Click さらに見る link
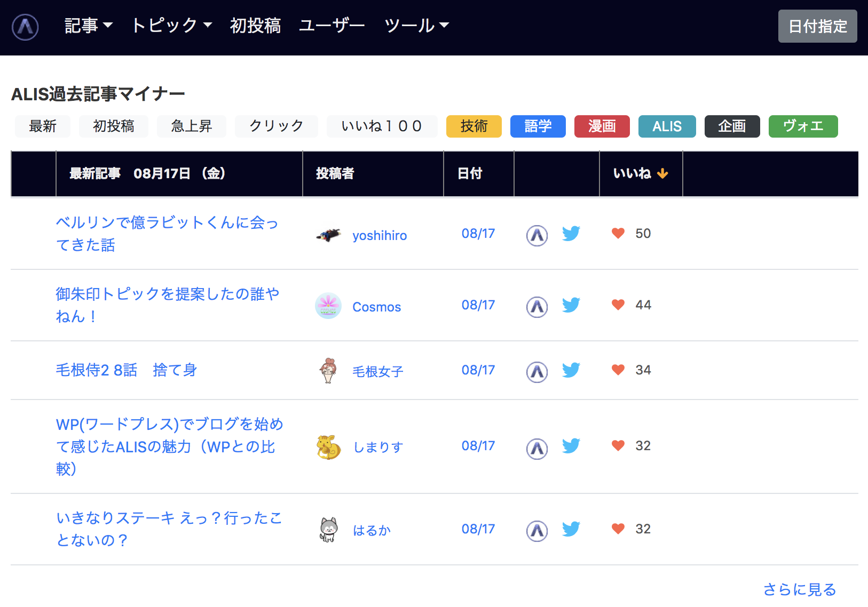The image size is (868, 607). [x=799, y=589]
